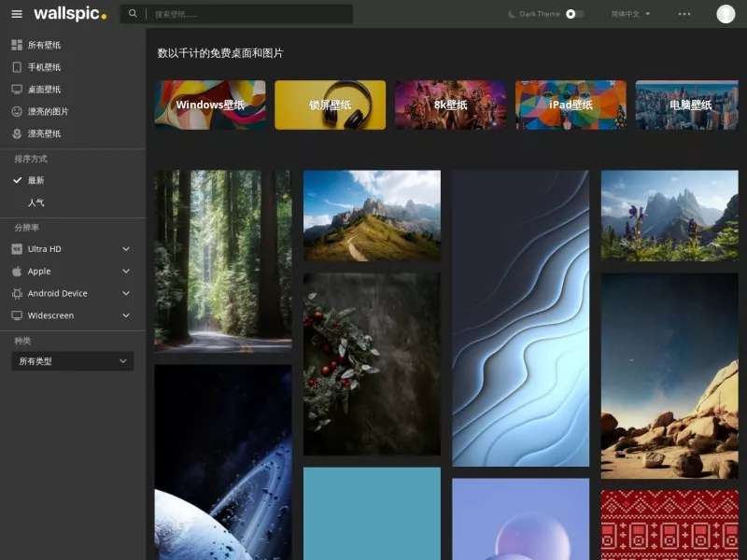Expand the Ultra HD resolution list
747x560 pixels.
click(x=126, y=249)
